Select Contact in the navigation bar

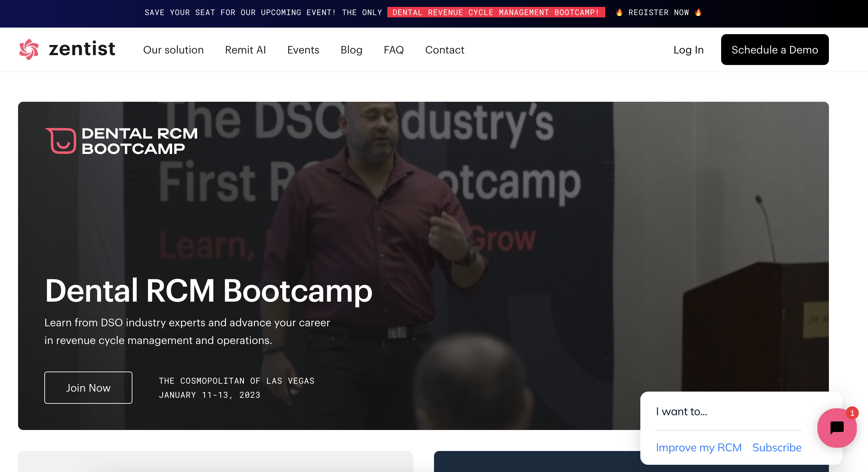(445, 50)
